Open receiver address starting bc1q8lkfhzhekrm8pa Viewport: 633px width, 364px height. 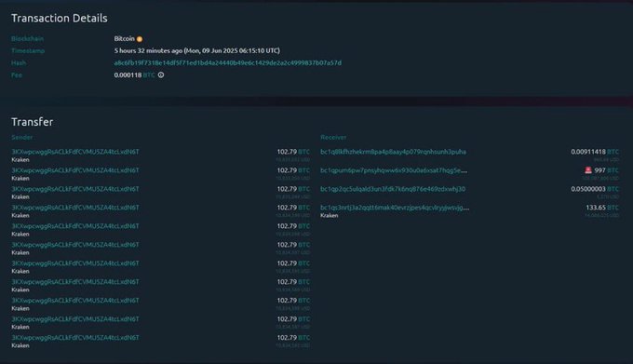click(393, 152)
